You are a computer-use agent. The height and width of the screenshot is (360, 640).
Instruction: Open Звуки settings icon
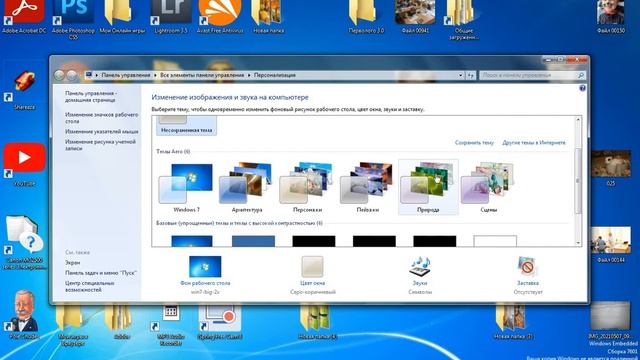(420, 266)
